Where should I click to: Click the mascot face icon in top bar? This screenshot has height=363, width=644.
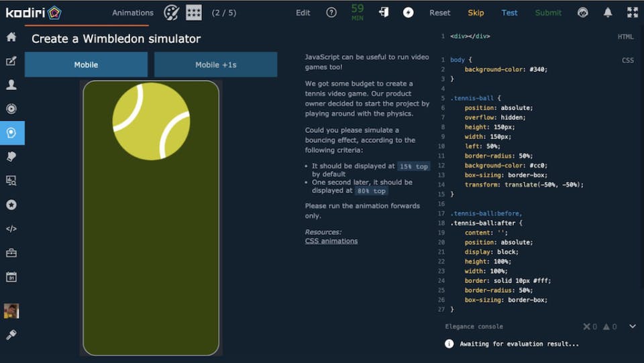(582, 13)
